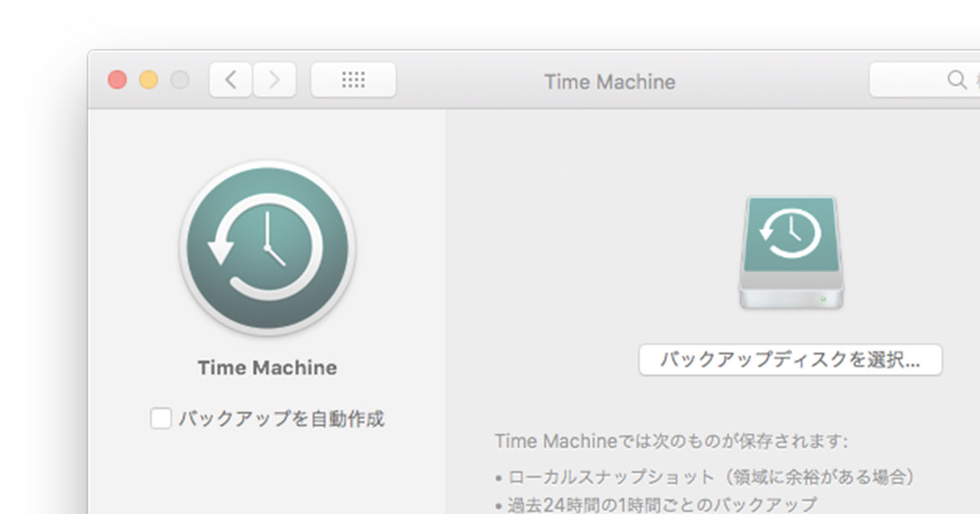
Task: Click the ローカルスナップショット bullet line
Action: pos(705,476)
